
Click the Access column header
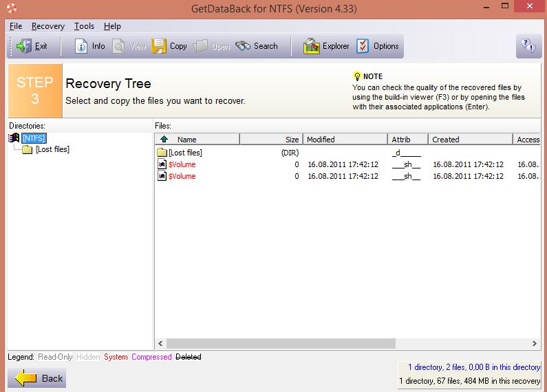click(527, 139)
